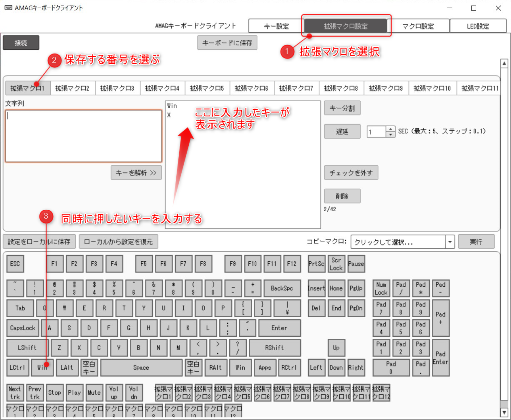Click the 接続 connect button

click(21, 43)
